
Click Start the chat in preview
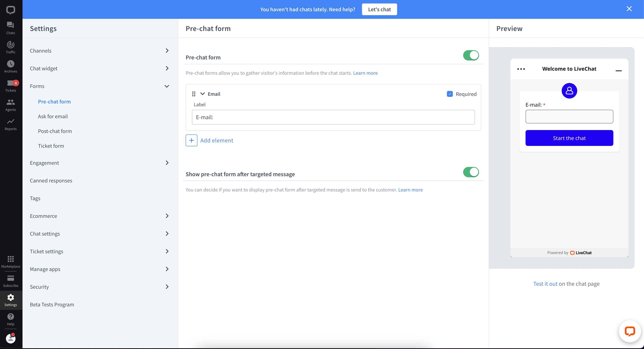[569, 138]
